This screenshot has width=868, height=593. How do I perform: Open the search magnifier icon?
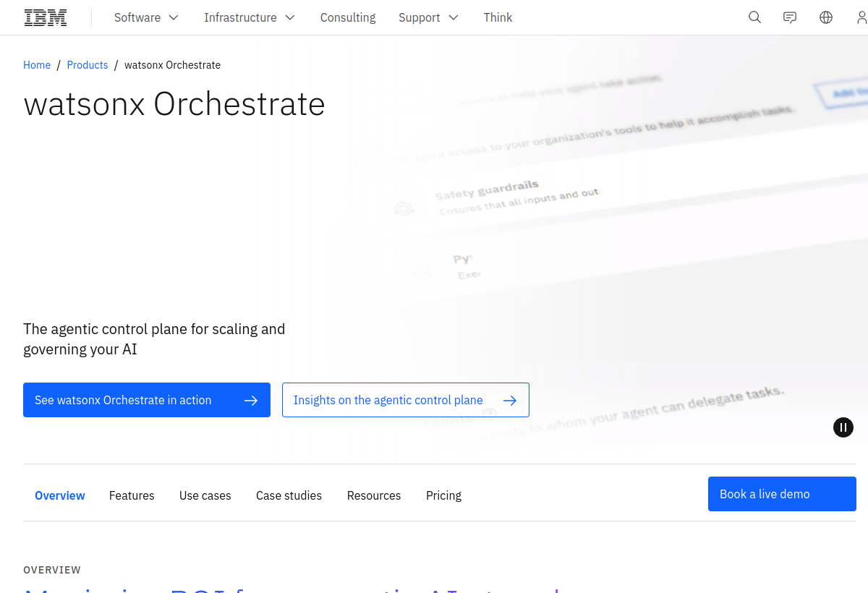point(754,17)
